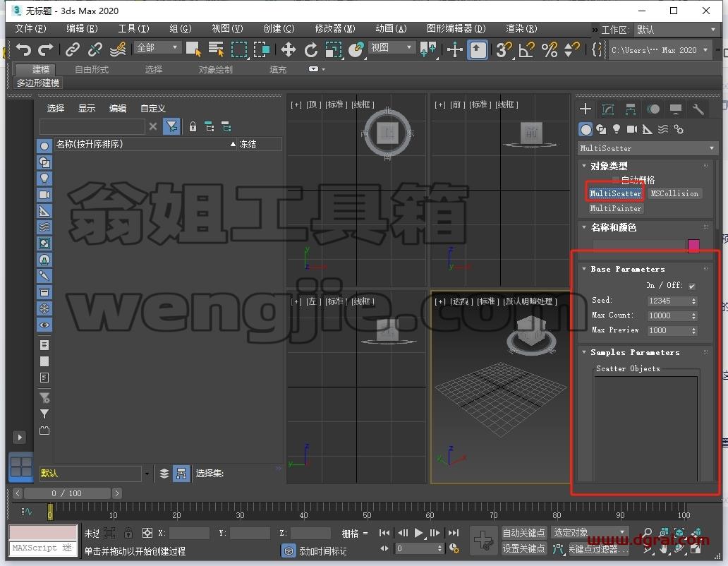Select the Unlink selection tool
This screenshot has height=566, width=728.
[95, 49]
